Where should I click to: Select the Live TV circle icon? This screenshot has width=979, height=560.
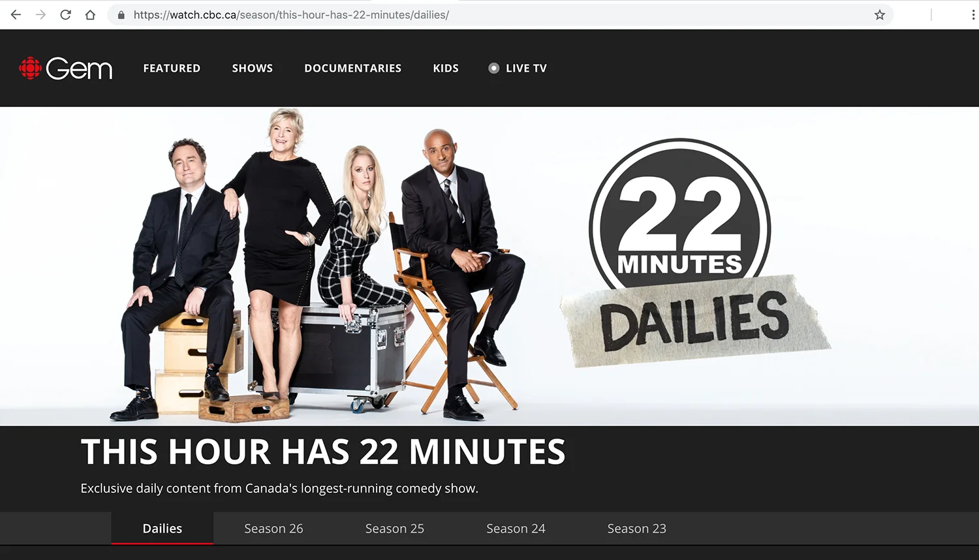[x=494, y=68]
